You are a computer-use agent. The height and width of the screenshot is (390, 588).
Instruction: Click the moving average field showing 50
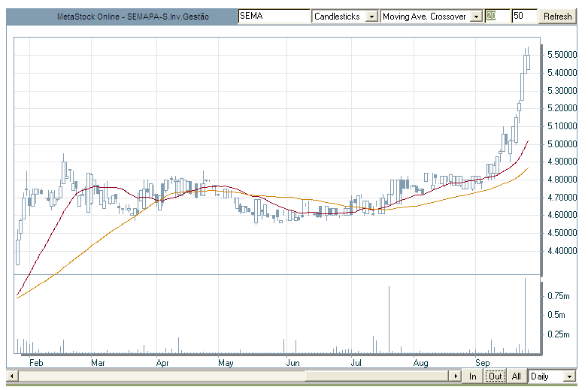[523, 16]
